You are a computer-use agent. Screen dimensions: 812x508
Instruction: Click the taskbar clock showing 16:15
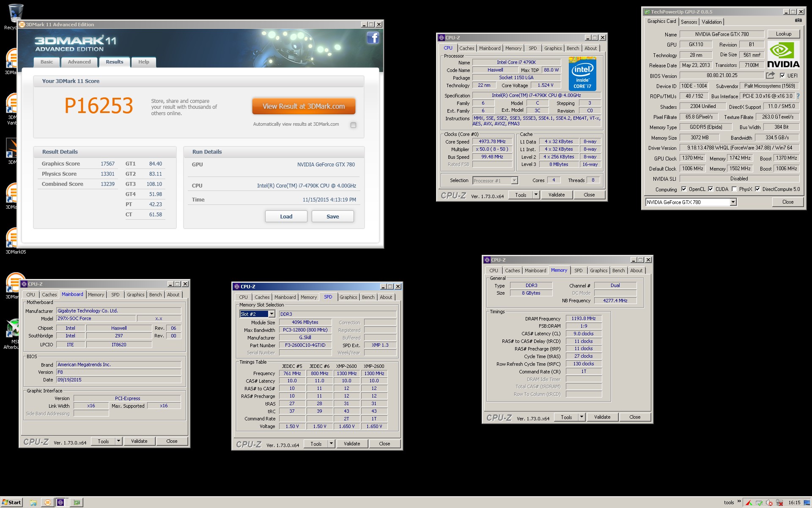794,502
